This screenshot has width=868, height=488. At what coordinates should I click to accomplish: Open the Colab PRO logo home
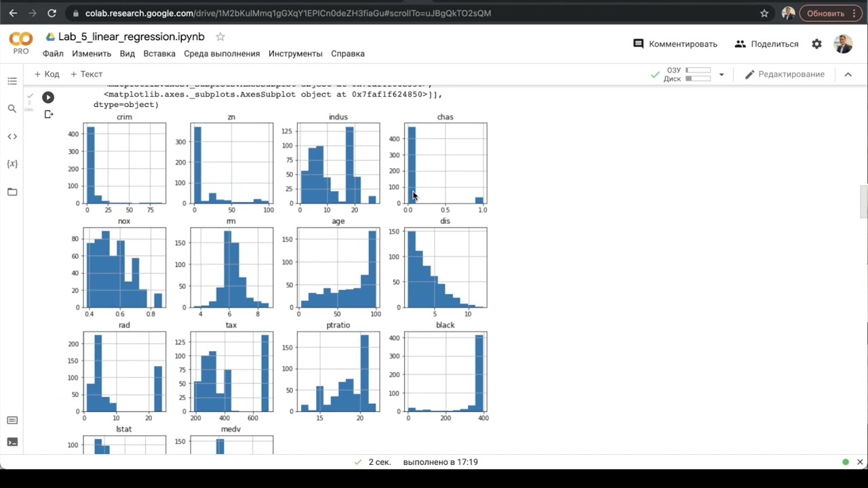click(21, 43)
